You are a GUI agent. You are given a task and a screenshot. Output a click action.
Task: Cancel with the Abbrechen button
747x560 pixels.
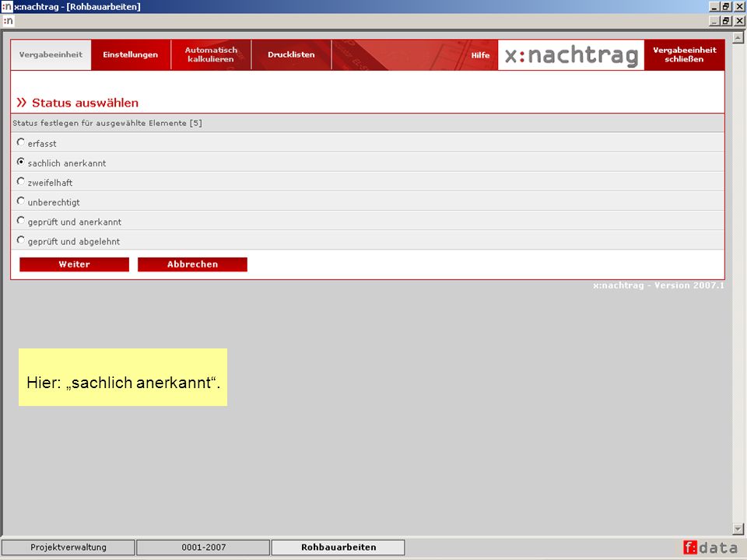pyautogui.click(x=192, y=264)
